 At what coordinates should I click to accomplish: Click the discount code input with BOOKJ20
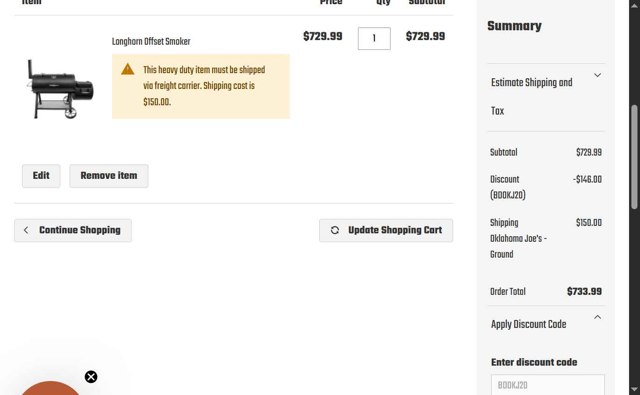547,385
